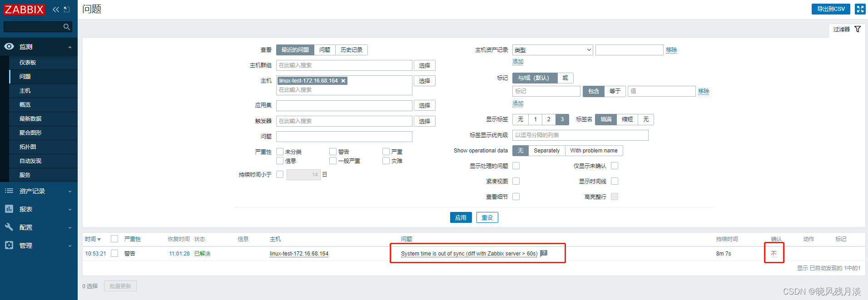Image resolution: width=868 pixels, height=300 pixels.
Task: Collapse the 监测 menu section
Action: click(70, 47)
